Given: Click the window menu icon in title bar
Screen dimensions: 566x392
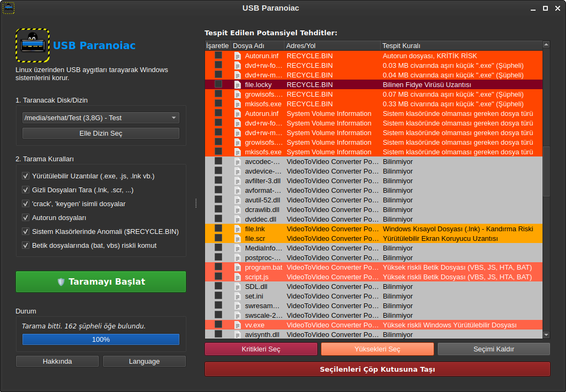Looking at the screenshot, I should point(9,8).
